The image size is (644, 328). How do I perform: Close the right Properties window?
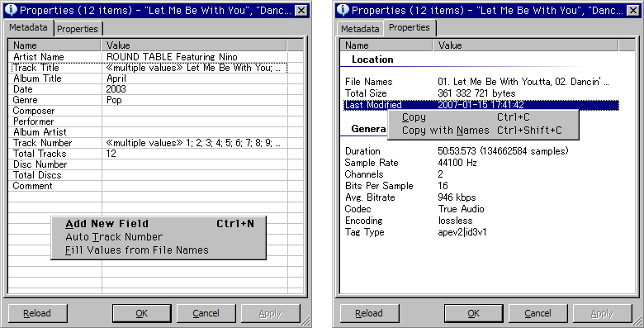(633, 10)
